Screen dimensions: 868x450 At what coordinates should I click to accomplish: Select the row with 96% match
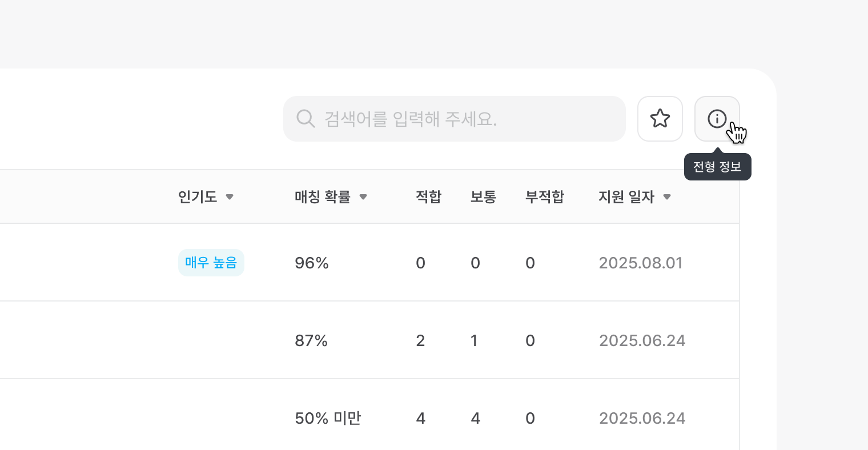tap(312, 263)
